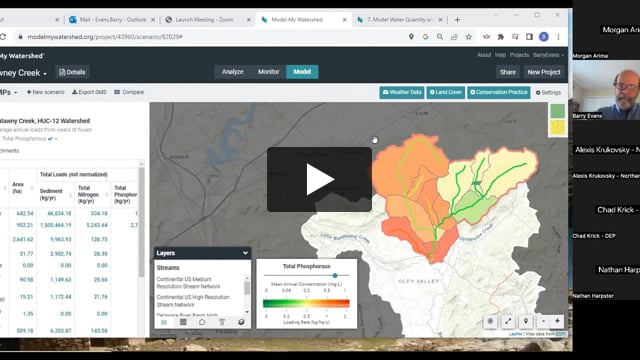The image size is (640, 360).
Task: Open the coverage grid layer tab icon
Action: point(183,322)
